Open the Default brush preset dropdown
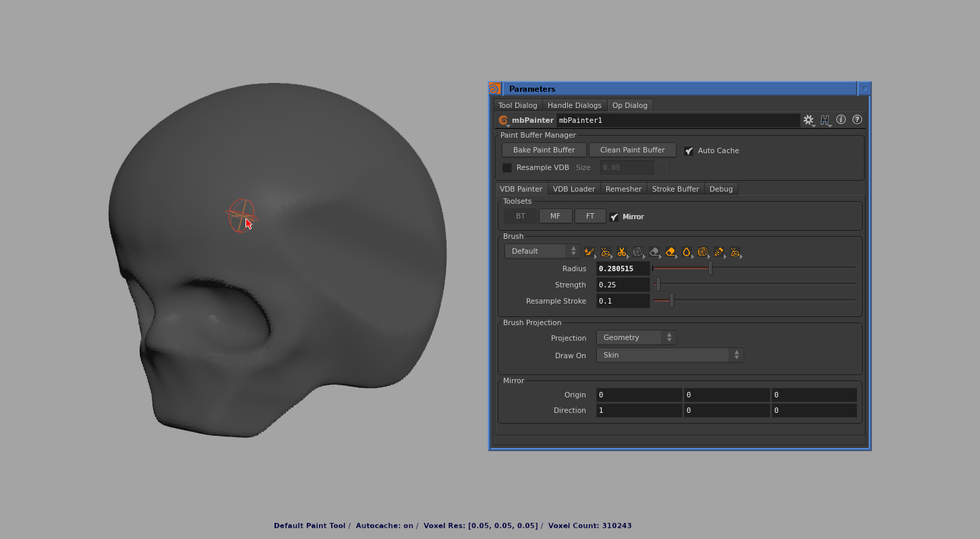The height and width of the screenshot is (539, 980). point(542,251)
